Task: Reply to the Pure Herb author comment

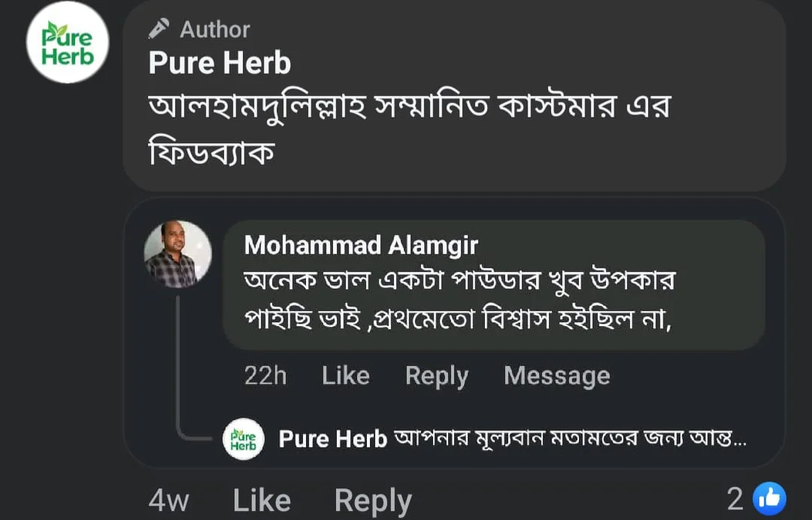Action: pyautogui.click(x=373, y=500)
